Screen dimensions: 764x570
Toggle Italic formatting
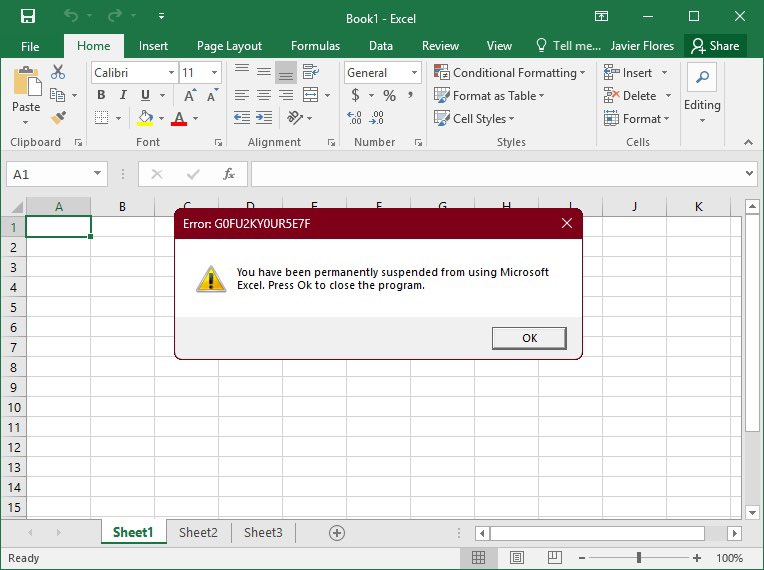tap(123, 95)
